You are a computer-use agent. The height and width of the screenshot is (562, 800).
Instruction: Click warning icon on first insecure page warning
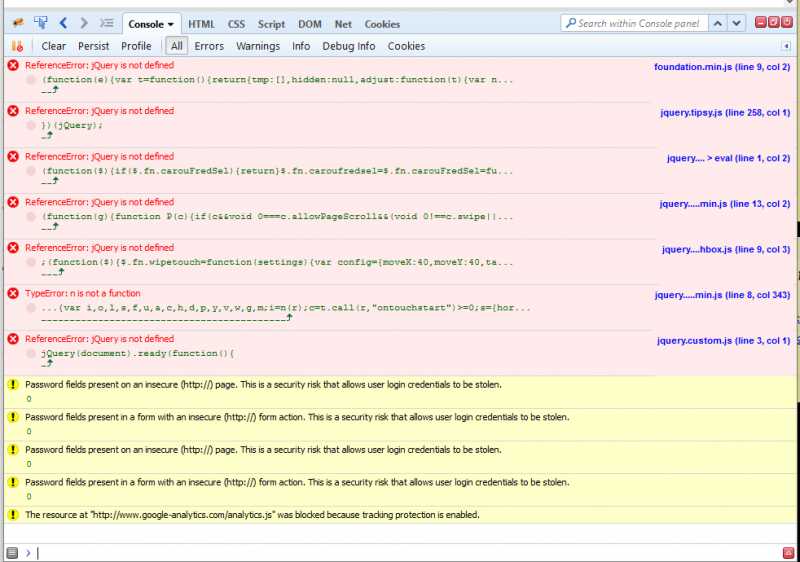(x=13, y=385)
